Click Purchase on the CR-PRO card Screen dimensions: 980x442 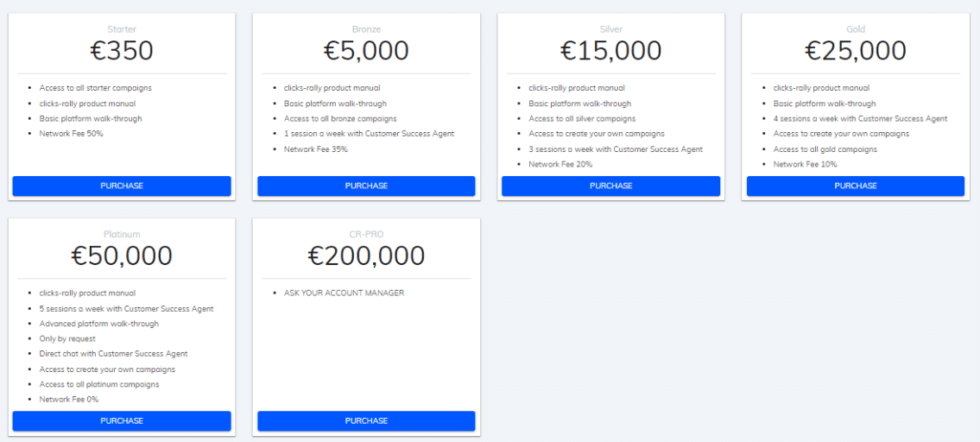[366, 420]
